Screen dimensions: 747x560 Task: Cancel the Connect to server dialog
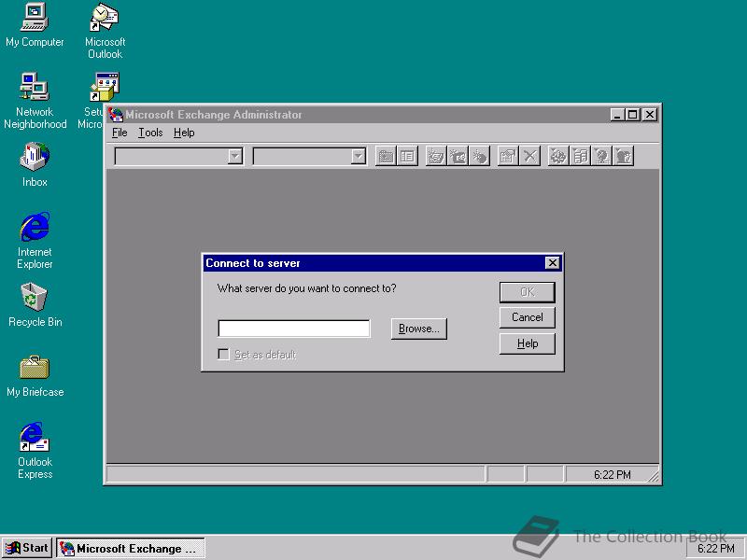[x=528, y=317]
